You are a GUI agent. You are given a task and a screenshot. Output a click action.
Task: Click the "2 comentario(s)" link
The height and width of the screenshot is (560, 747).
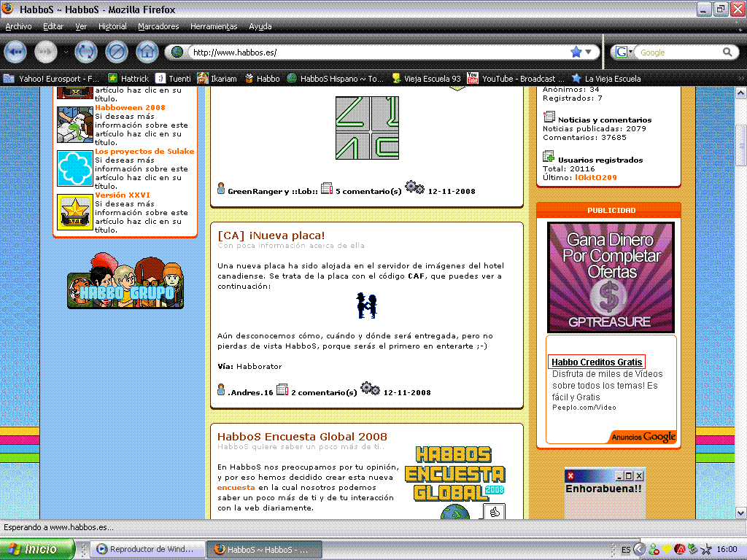point(324,392)
